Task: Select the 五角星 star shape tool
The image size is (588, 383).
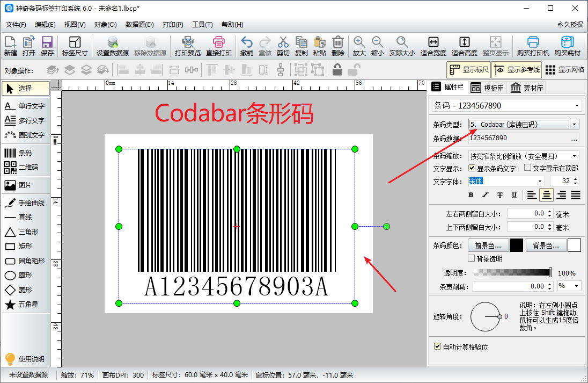Action: [x=26, y=305]
